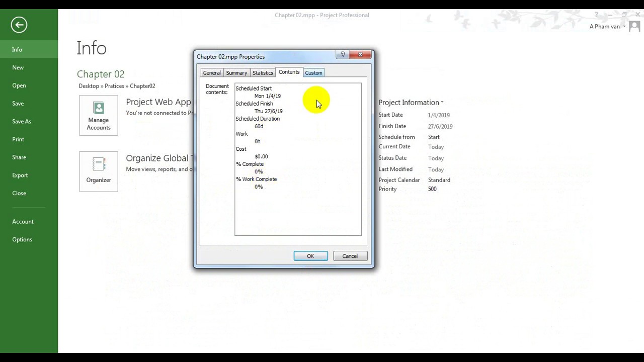The height and width of the screenshot is (362, 644).
Task: Open the Manage Accounts button
Action: click(99, 115)
